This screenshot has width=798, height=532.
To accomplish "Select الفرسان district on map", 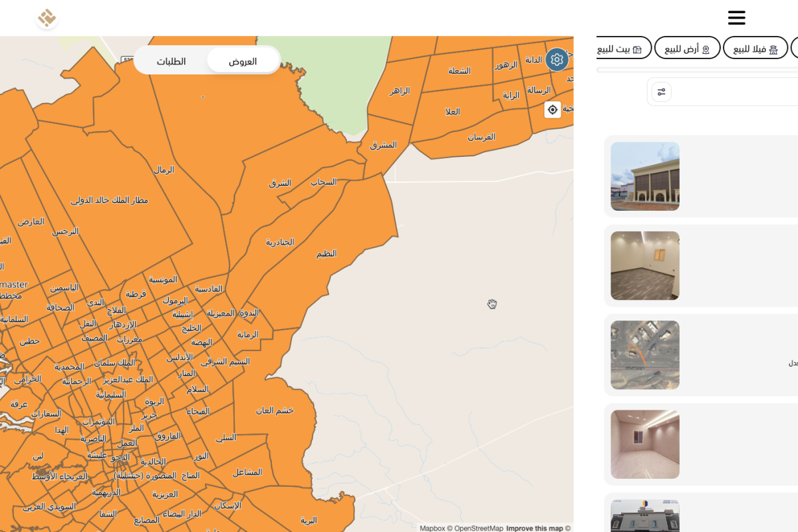I will [481, 137].
